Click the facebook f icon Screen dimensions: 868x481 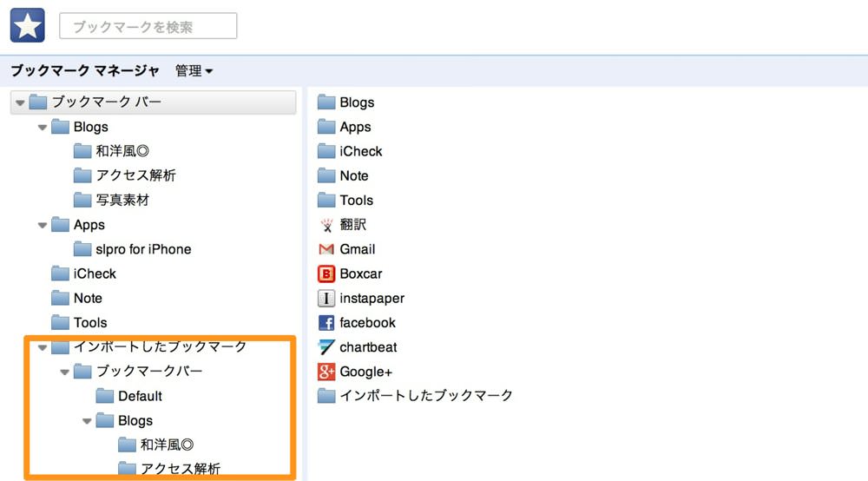tap(326, 323)
